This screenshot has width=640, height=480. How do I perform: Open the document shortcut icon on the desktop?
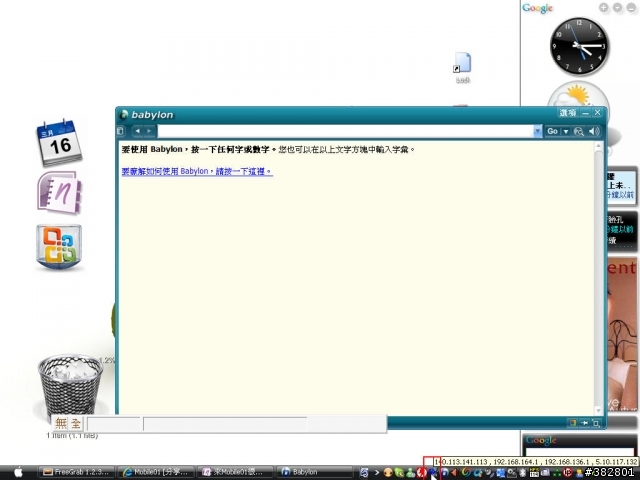[463, 63]
